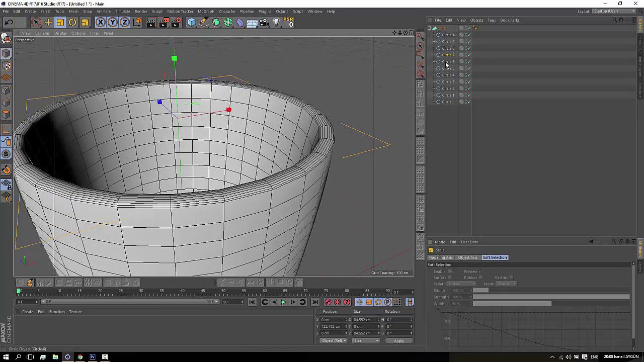Open the Size mode dropdown

(x=366, y=341)
